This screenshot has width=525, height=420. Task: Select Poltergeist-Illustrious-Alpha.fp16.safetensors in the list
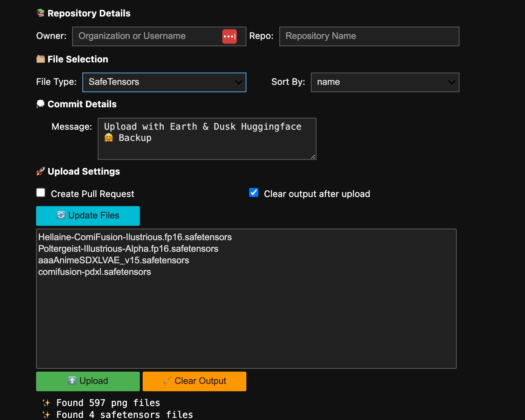pyautogui.click(x=128, y=249)
